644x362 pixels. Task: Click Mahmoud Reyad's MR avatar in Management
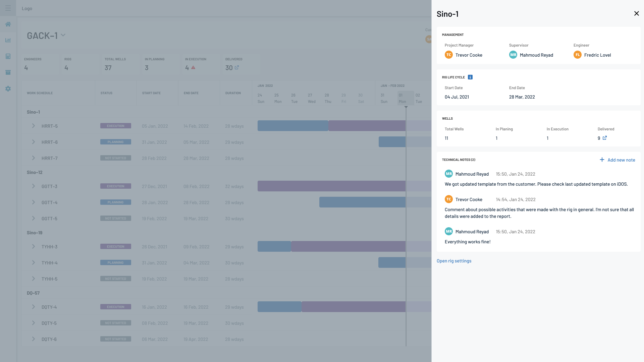(513, 55)
